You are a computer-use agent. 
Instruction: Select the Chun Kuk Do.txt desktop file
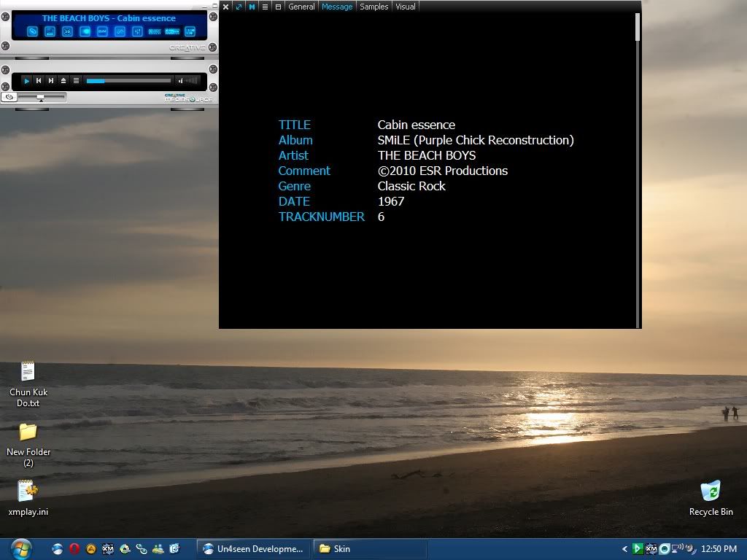[28, 385]
